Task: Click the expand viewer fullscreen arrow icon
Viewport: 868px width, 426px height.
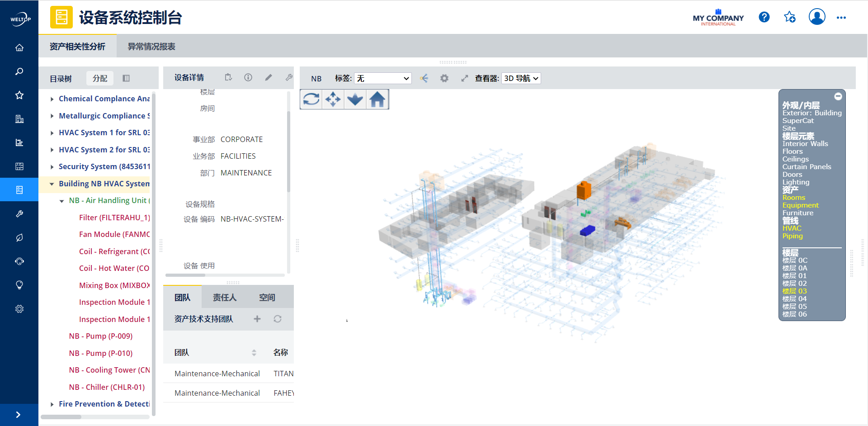Action: pyautogui.click(x=464, y=78)
